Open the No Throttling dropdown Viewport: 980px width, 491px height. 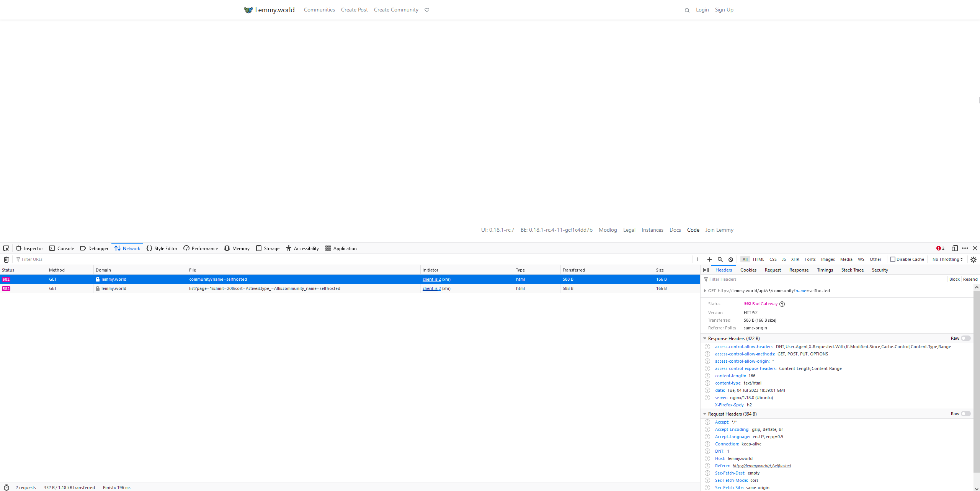click(x=947, y=259)
